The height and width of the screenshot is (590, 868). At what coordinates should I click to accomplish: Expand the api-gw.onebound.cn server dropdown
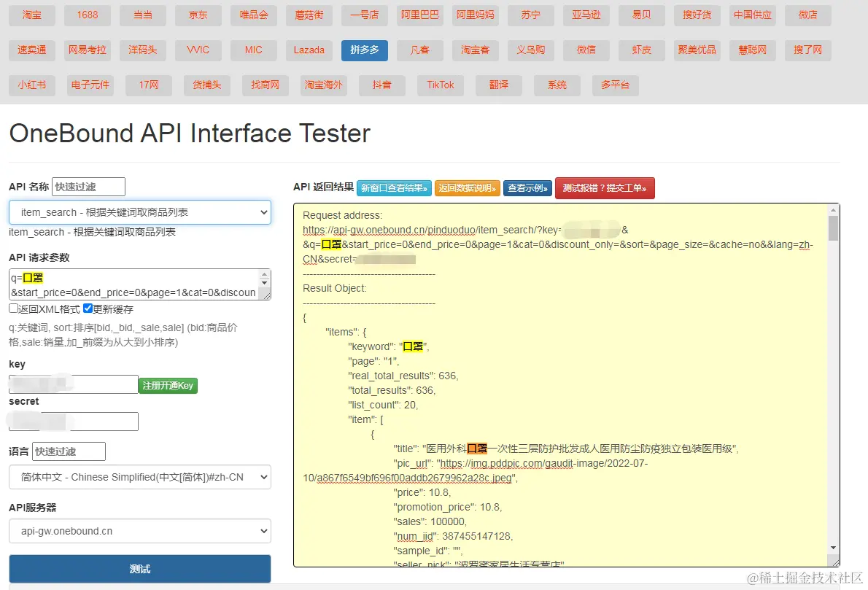[x=140, y=532]
